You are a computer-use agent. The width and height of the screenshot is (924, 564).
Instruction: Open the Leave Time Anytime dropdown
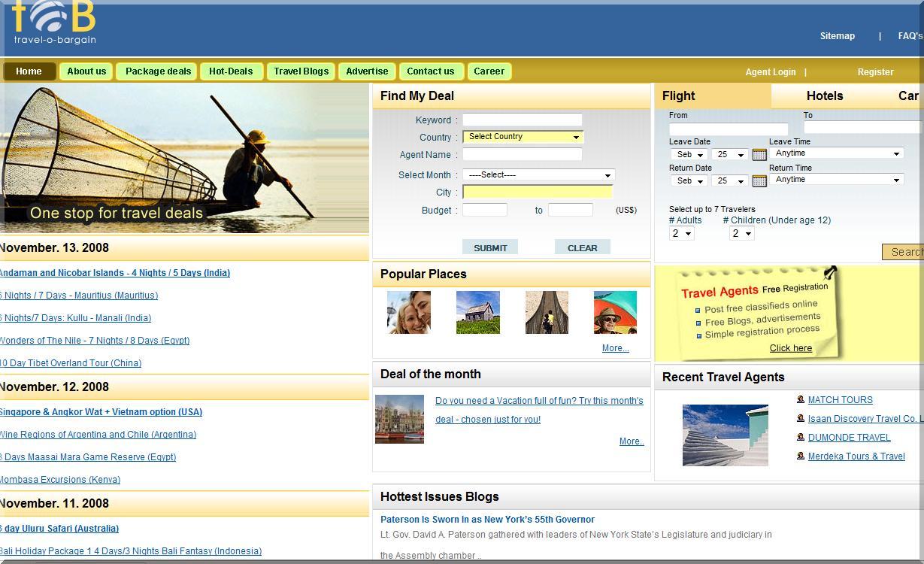837,153
